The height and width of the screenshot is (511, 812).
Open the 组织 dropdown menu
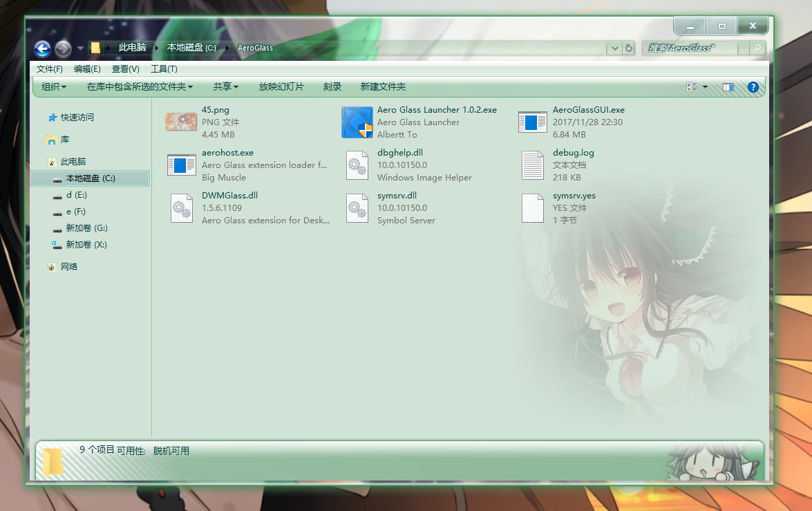coord(54,87)
